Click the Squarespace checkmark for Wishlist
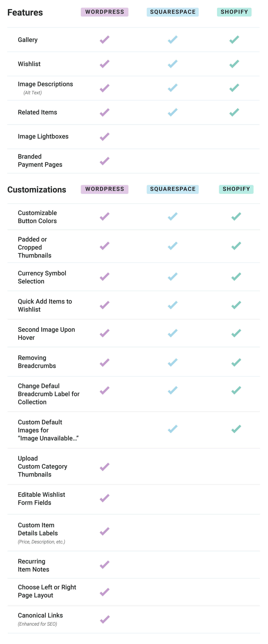 pos(173,64)
